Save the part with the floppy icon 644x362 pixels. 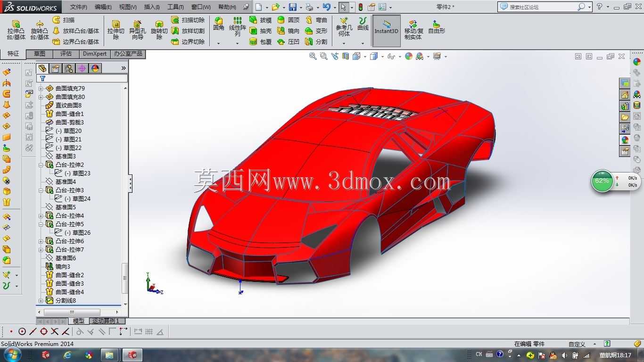click(x=293, y=7)
